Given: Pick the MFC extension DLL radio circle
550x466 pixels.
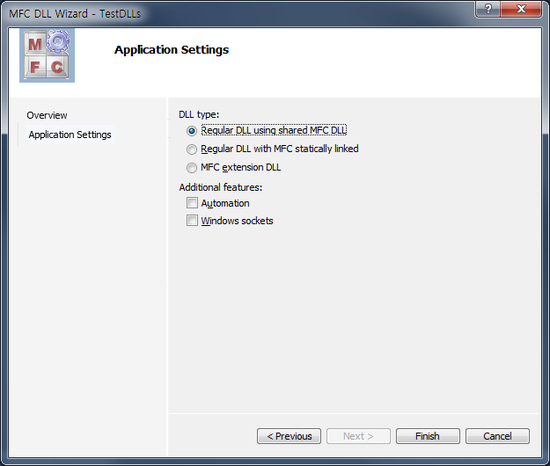Looking at the screenshot, I should (x=191, y=168).
